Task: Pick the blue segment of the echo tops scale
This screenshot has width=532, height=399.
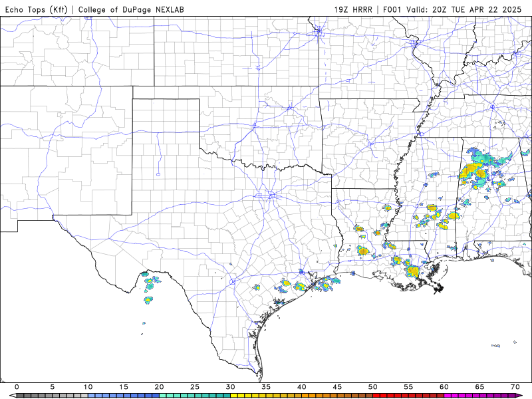Action: 124,396
